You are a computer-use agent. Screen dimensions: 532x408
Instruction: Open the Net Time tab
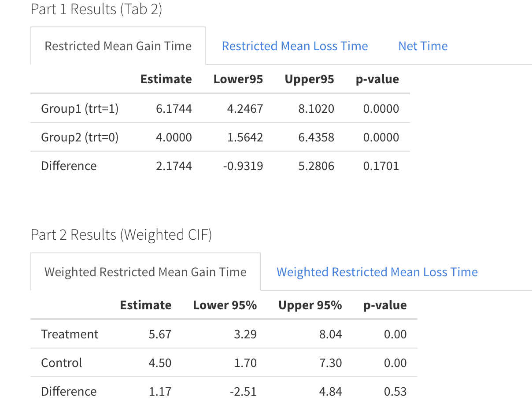(423, 46)
